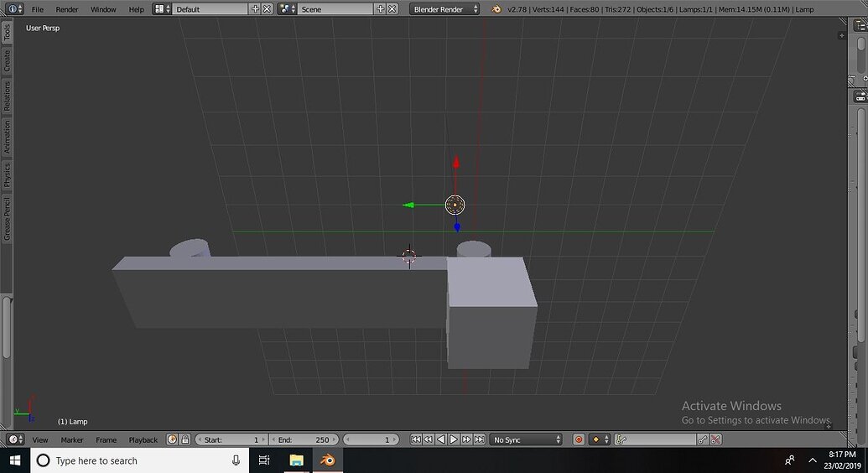Add a new screen layout

tap(255, 9)
